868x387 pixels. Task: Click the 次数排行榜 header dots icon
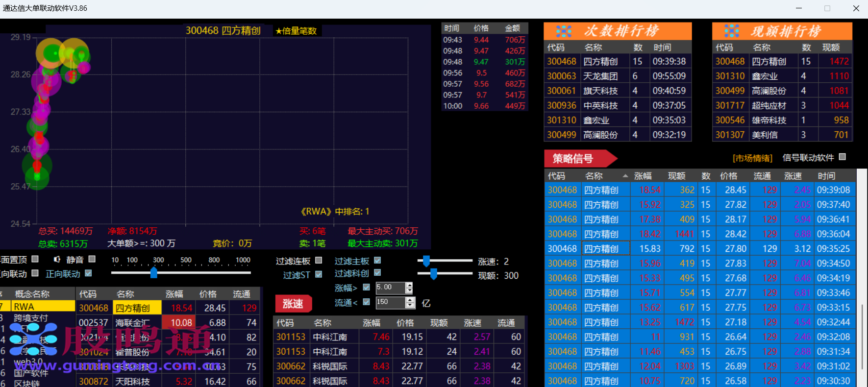[x=564, y=31]
